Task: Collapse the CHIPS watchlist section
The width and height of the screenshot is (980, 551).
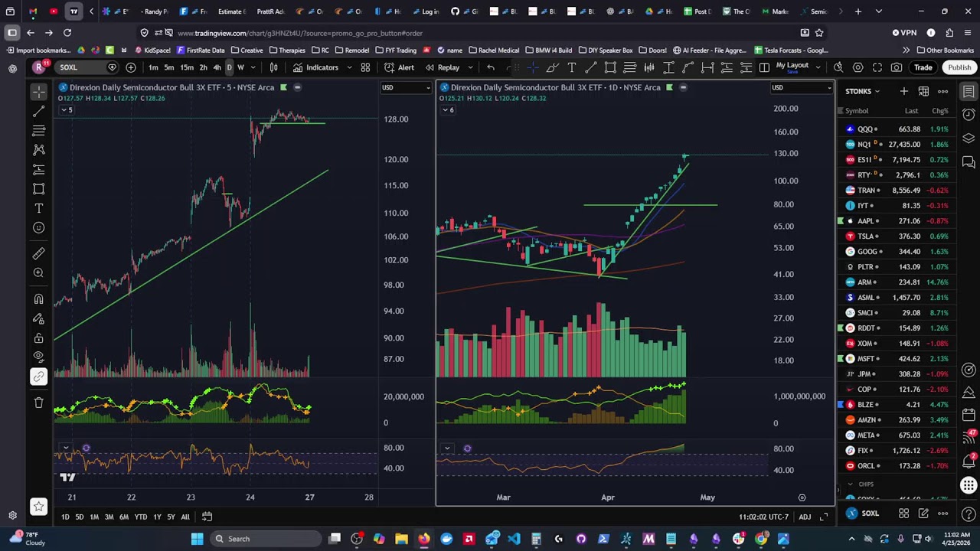Action: pos(850,484)
